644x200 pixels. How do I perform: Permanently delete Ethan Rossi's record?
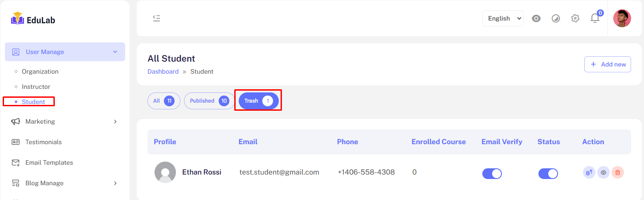pos(618,172)
